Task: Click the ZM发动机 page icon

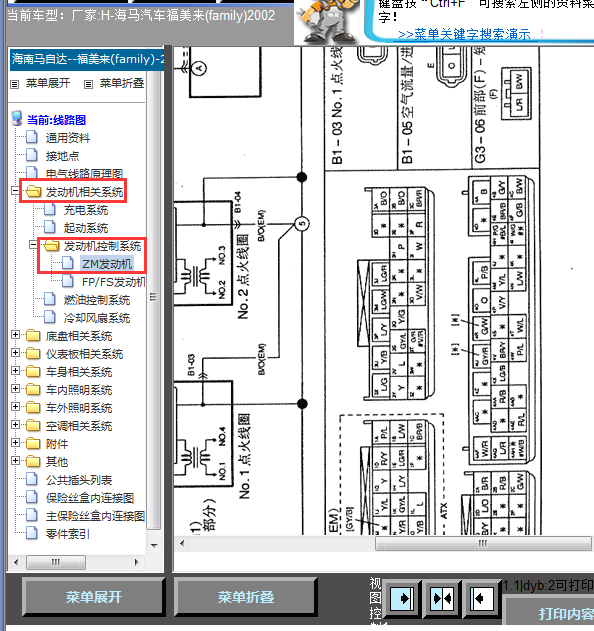Action: click(x=68, y=263)
